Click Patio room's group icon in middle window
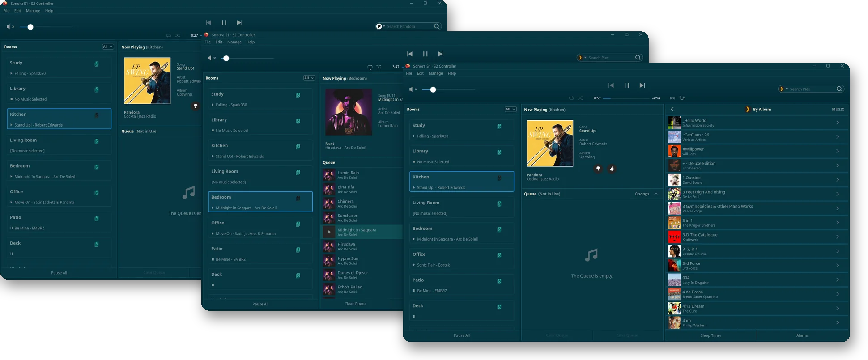Image resolution: width=868 pixels, height=360 pixels. [x=298, y=250]
